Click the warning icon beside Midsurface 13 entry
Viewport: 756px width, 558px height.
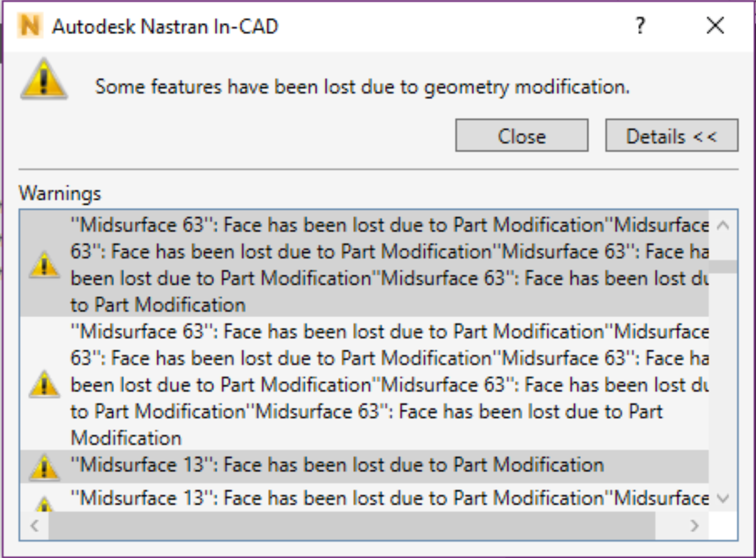[45, 464]
